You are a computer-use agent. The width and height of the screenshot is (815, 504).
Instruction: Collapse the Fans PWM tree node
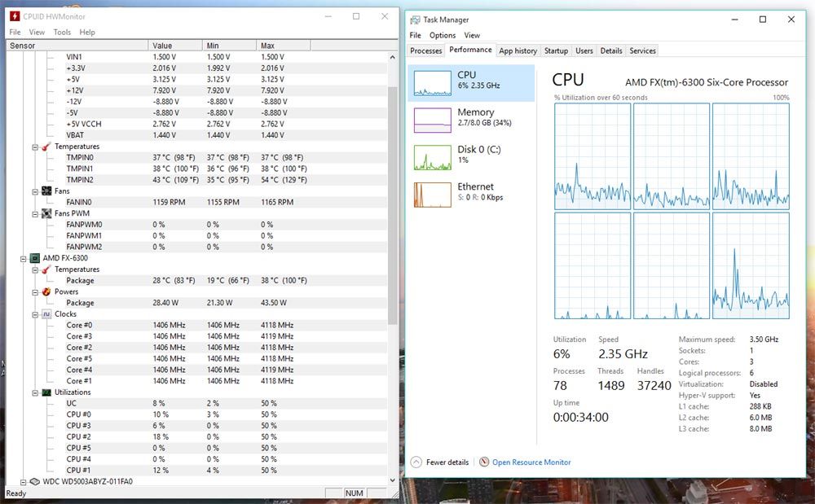[x=35, y=214]
